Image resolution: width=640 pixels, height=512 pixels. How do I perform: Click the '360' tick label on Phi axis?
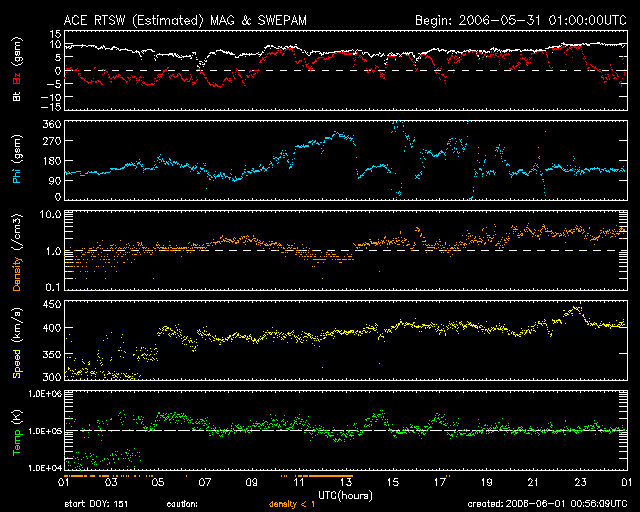[x=52, y=124]
